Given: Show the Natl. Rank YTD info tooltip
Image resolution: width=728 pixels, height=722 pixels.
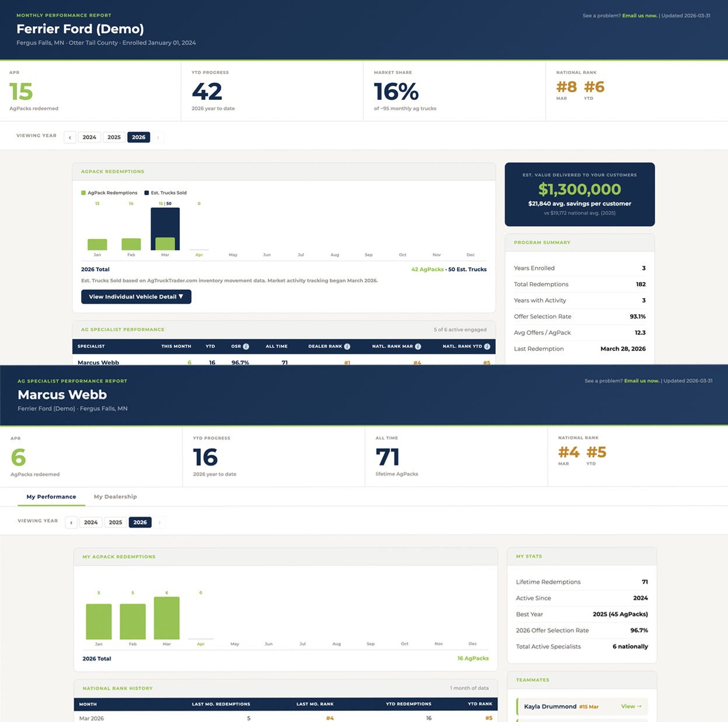Looking at the screenshot, I should [488, 346].
